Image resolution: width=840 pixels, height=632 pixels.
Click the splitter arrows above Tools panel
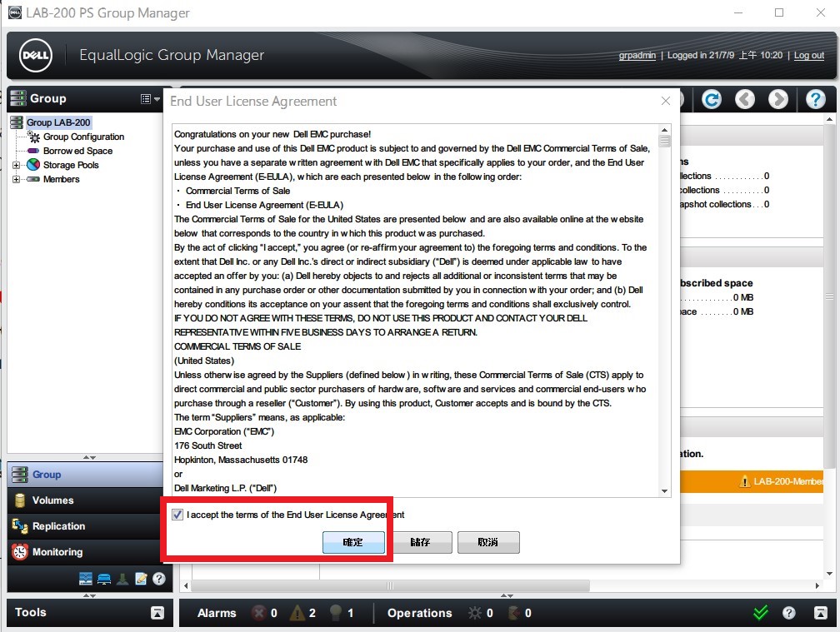(89, 595)
